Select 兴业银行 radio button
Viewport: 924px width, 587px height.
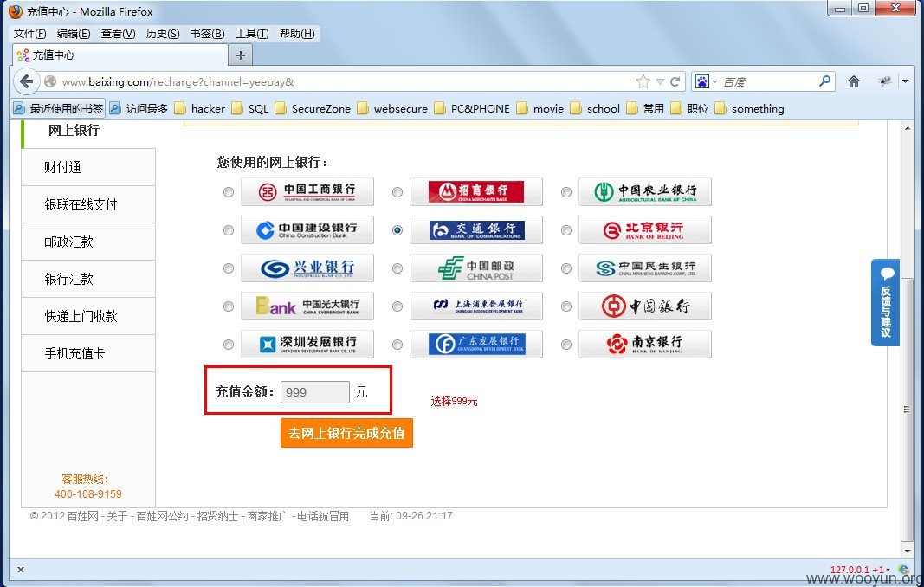pos(229,268)
